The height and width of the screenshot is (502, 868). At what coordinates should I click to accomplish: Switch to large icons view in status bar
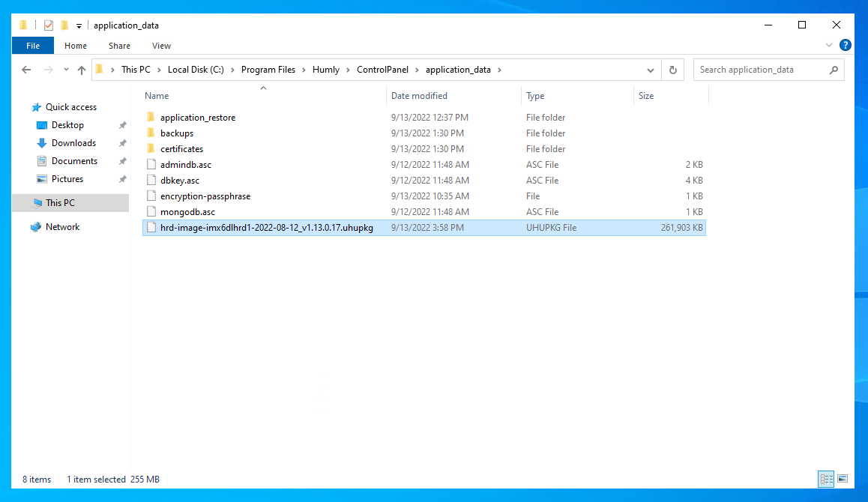click(843, 479)
